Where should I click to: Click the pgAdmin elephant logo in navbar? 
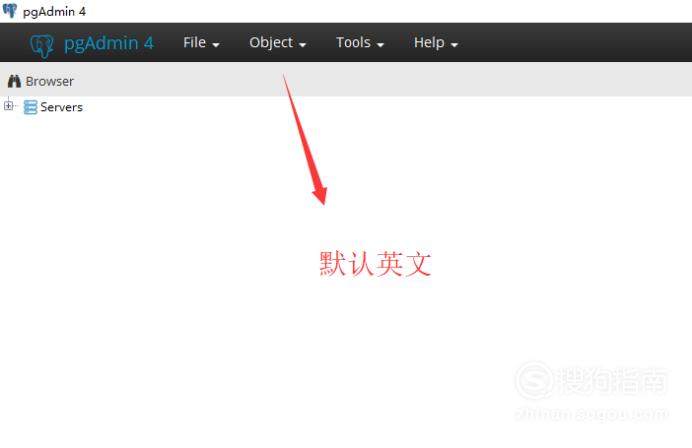(x=42, y=46)
